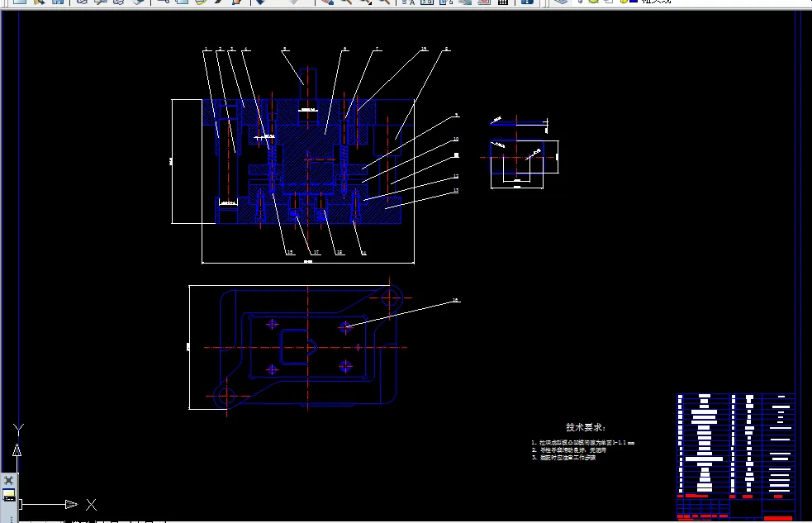The image size is (812, 523).
Task: Open the Layer Properties Manager stacked-sheets icon
Action: click(x=560, y=2)
